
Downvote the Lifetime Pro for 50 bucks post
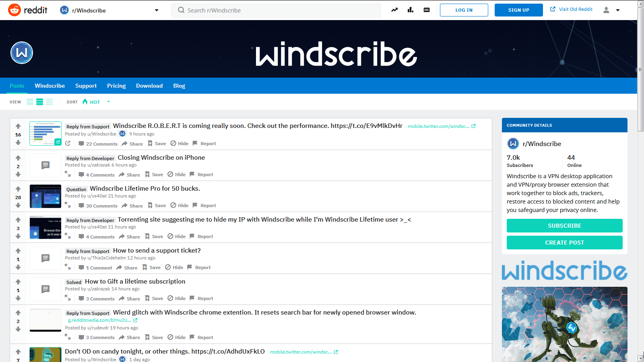(18, 206)
